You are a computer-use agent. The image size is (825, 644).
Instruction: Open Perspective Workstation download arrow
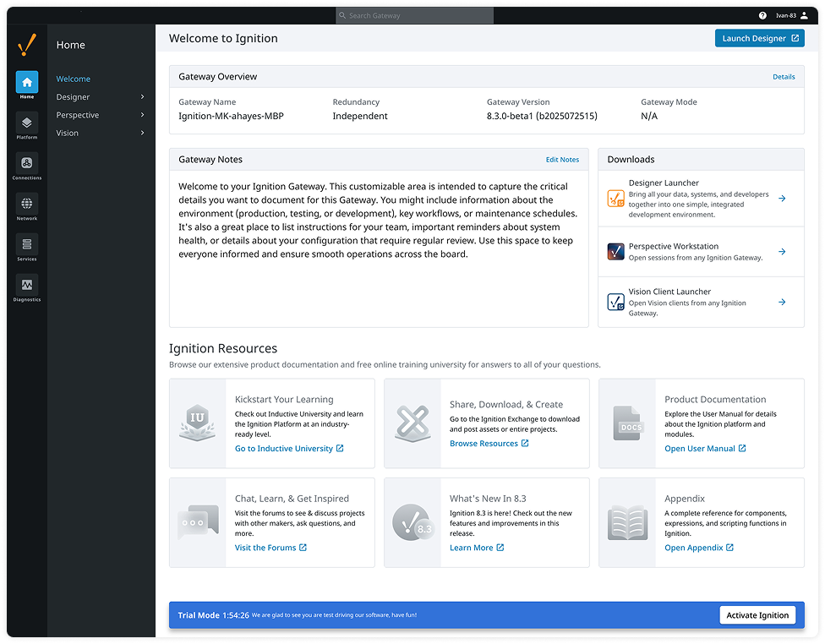point(782,252)
